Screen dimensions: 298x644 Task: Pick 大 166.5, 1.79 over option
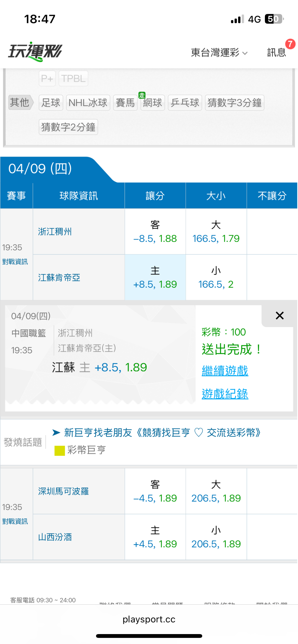click(x=216, y=231)
